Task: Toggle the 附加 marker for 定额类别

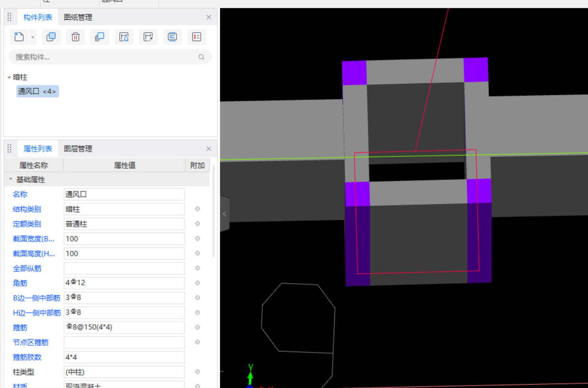Action: [x=197, y=224]
